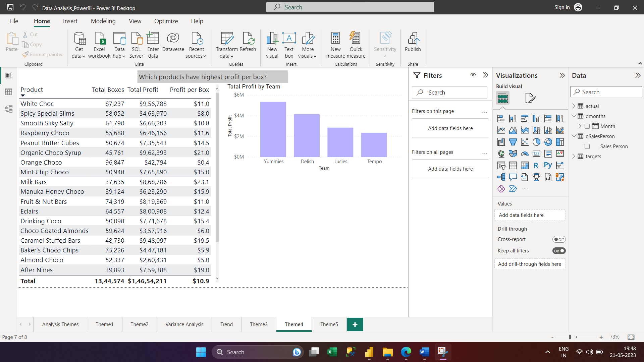Toggle the Keep all filters switch
Image resolution: width=644 pixels, height=362 pixels.
pyautogui.click(x=559, y=251)
